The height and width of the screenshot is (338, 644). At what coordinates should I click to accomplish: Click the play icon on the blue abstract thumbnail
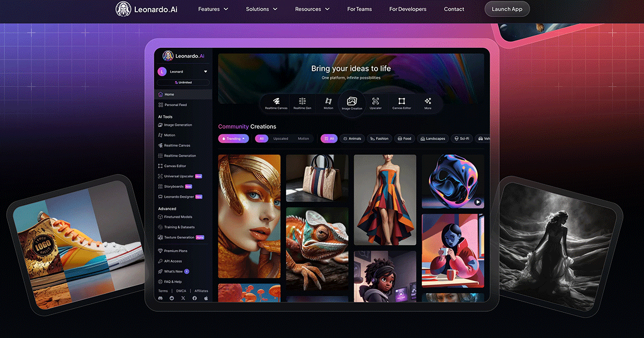click(x=478, y=202)
